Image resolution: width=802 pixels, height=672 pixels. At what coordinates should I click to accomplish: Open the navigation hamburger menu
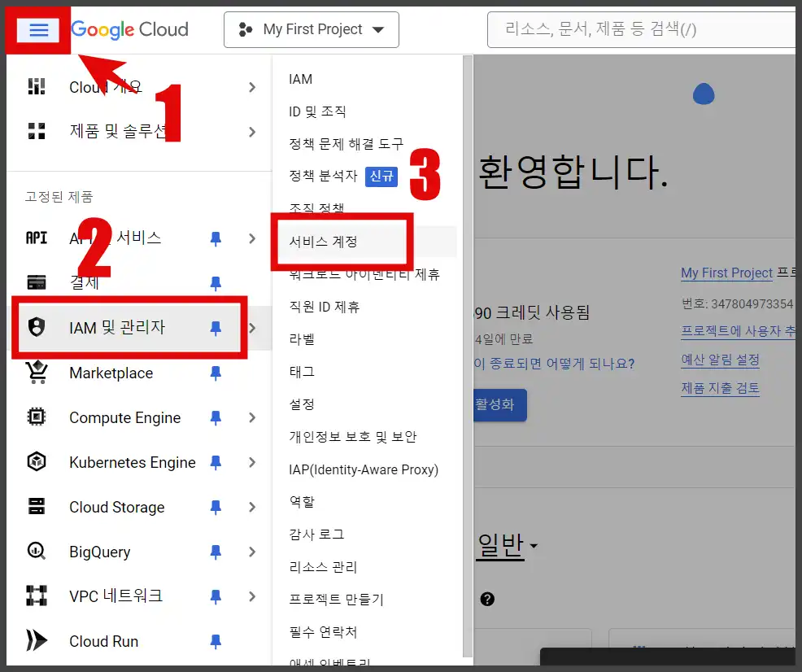coord(37,29)
